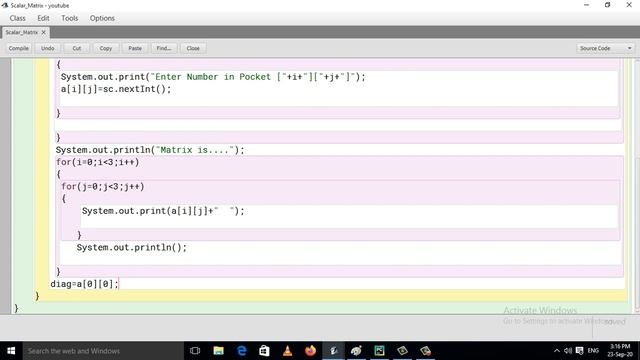Click the 'Matrix is....' println line

click(150, 150)
